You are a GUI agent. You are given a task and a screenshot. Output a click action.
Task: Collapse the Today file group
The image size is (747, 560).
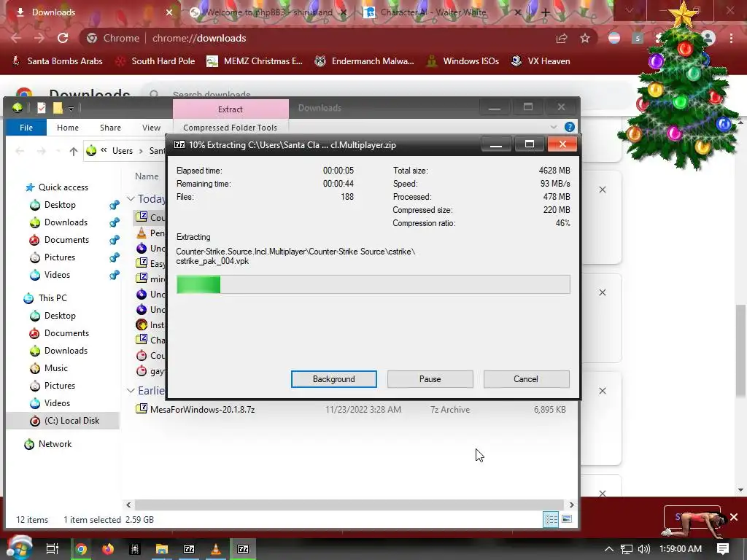pyautogui.click(x=131, y=198)
